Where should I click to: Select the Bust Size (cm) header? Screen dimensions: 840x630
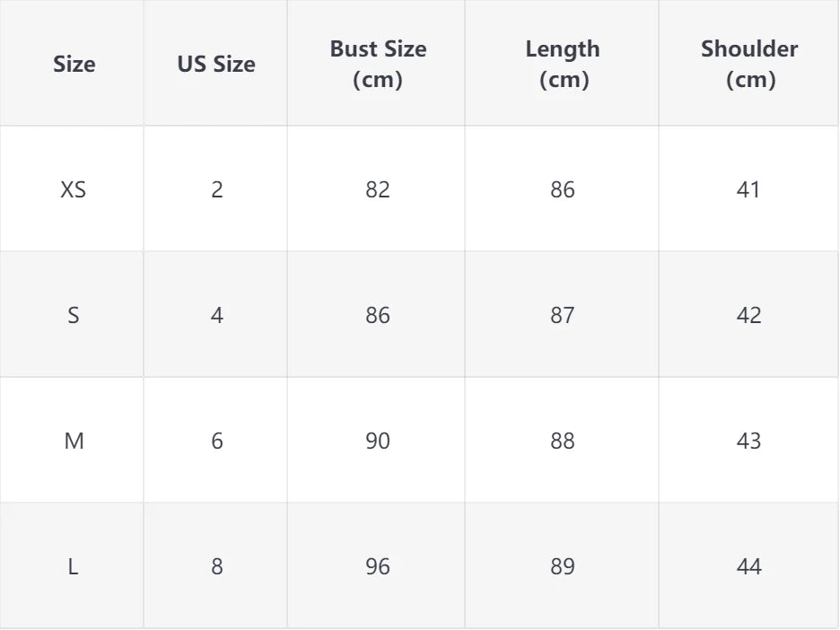tap(378, 64)
